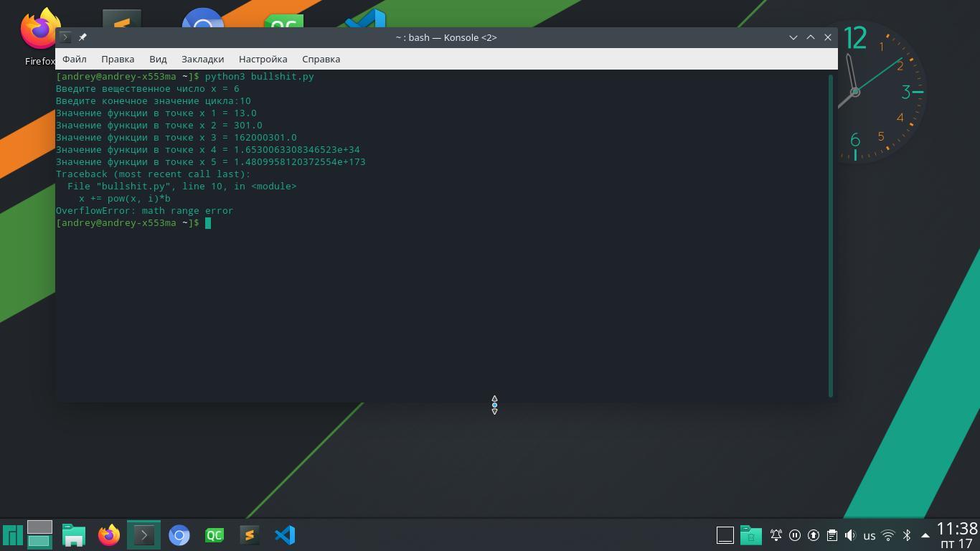Maximize the Konsole window
The width and height of the screenshot is (980, 551).
point(811,37)
